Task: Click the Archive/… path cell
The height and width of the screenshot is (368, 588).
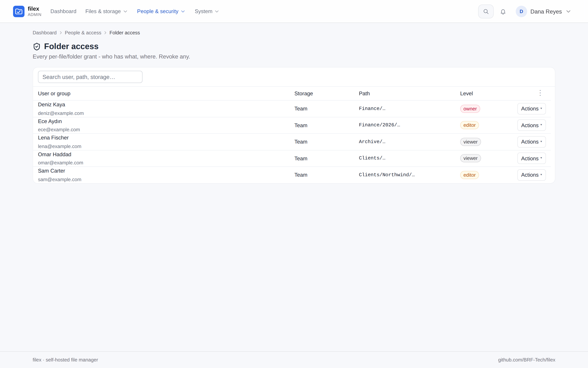Action: [x=372, y=142]
